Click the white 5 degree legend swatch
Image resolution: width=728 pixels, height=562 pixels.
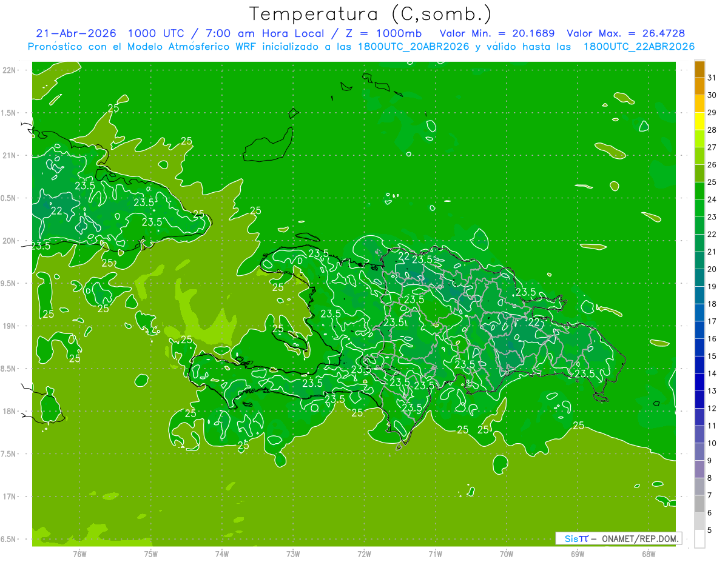tap(699, 539)
